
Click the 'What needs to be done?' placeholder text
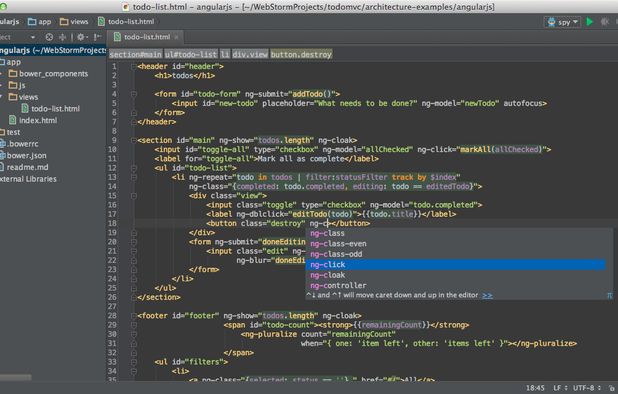pyautogui.click(x=365, y=104)
